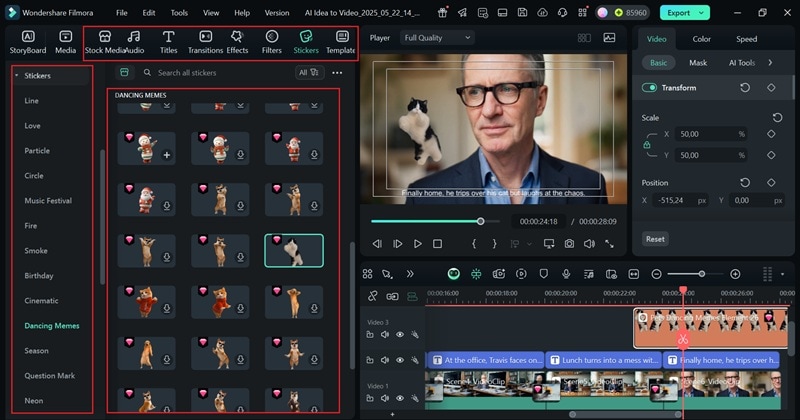Click the Reset button in properties
The image size is (800, 420).
click(x=655, y=239)
